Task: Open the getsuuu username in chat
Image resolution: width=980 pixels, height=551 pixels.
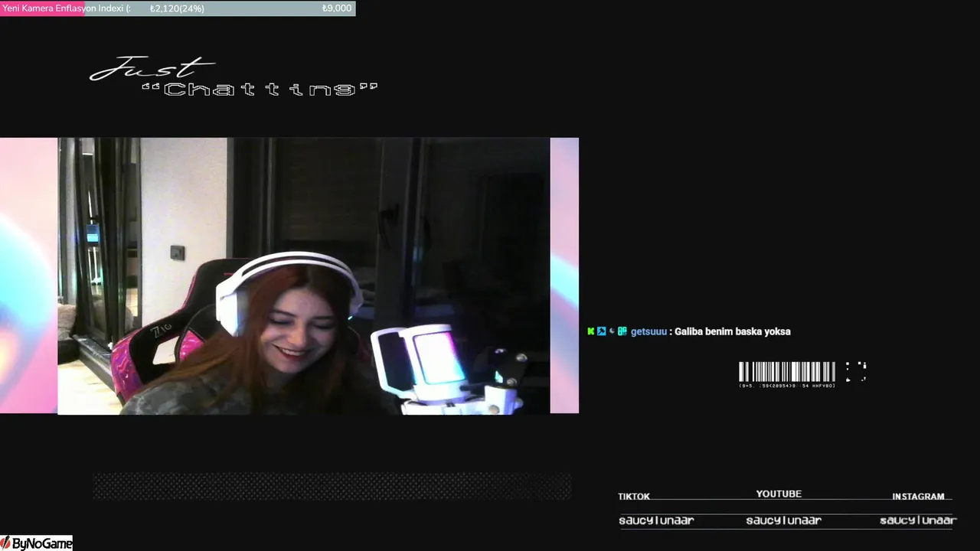Action: pyautogui.click(x=648, y=331)
